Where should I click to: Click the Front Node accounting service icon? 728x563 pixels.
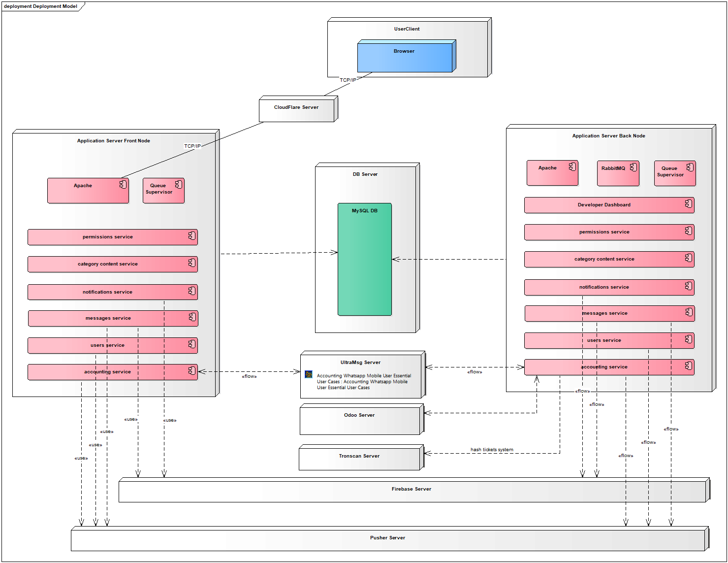pyautogui.click(x=192, y=370)
